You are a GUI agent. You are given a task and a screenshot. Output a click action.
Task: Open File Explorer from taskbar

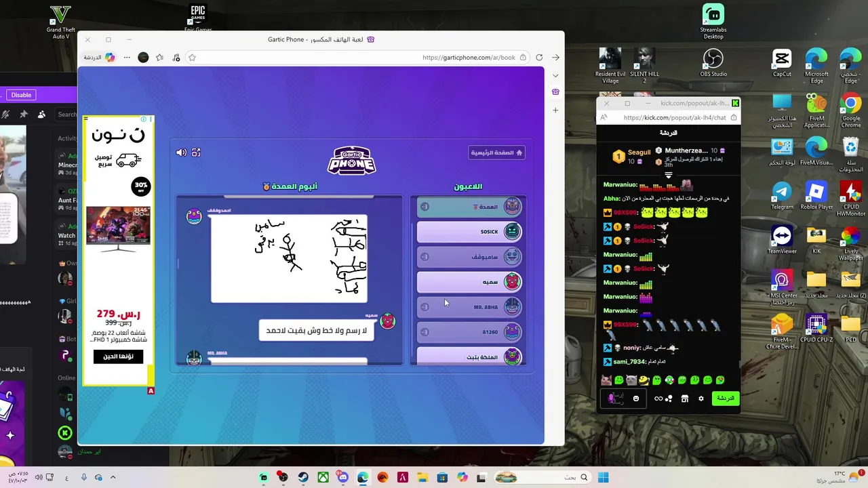(x=422, y=478)
